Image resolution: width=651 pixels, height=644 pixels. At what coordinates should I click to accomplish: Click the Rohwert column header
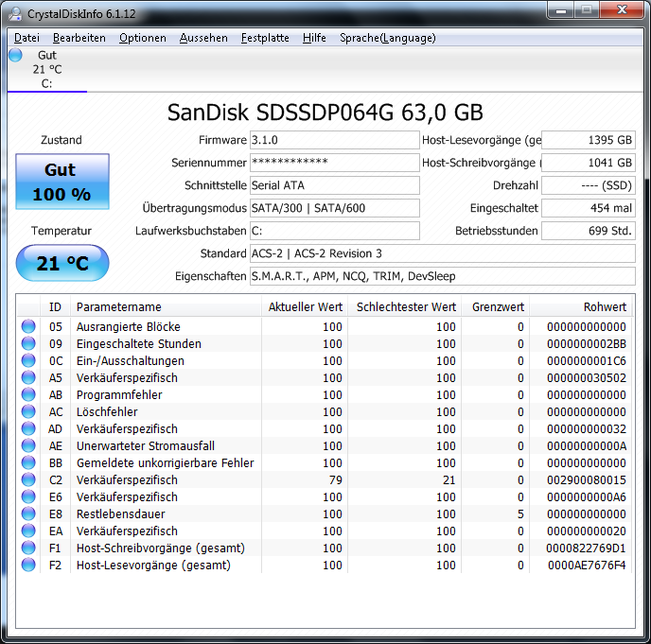click(x=581, y=307)
